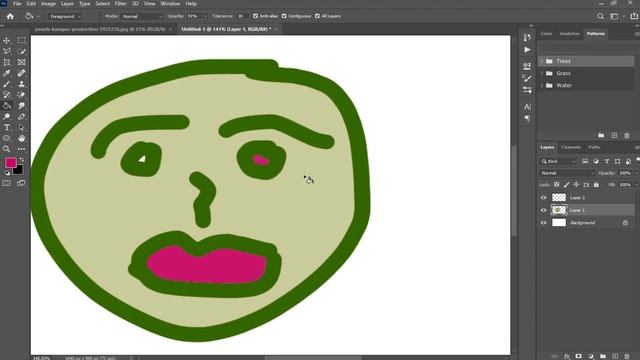Expand the Grass pattern group
The width and height of the screenshot is (640, 360).
coord(542,73)
